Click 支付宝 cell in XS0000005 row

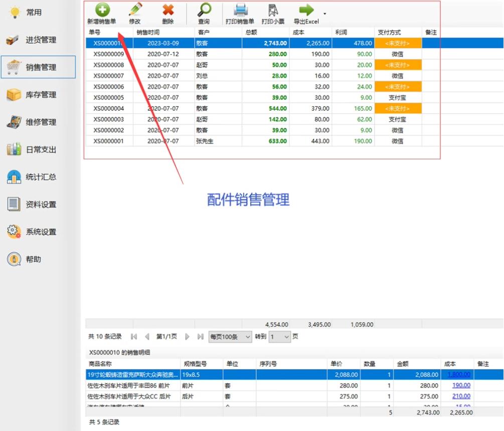coord(398,98)
